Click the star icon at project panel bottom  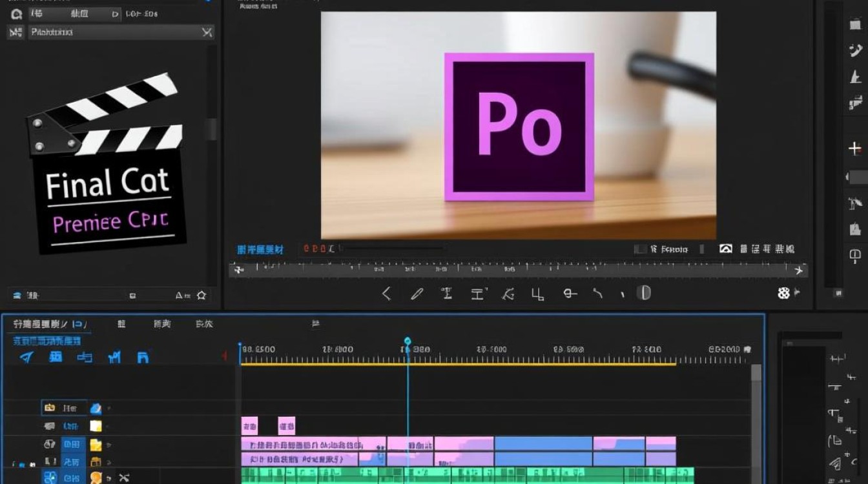[x=201, y=296]
